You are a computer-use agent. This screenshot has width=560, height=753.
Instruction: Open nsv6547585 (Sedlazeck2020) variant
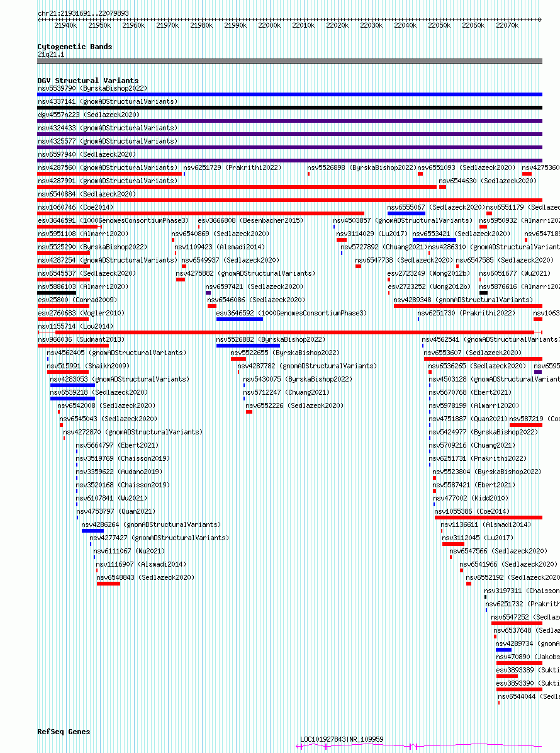coord(505,260)
